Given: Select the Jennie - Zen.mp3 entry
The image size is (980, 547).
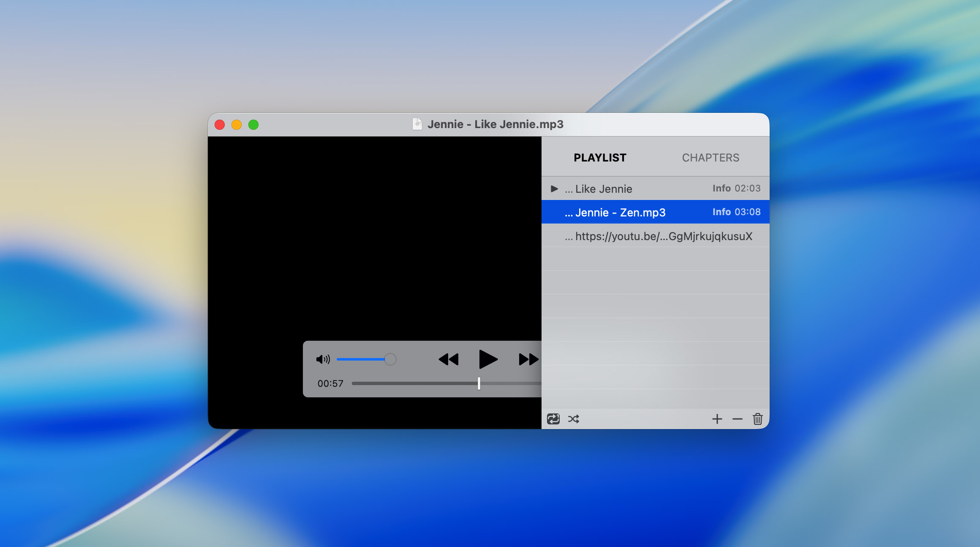Looking at the screenshot, I should coord(620,213).
